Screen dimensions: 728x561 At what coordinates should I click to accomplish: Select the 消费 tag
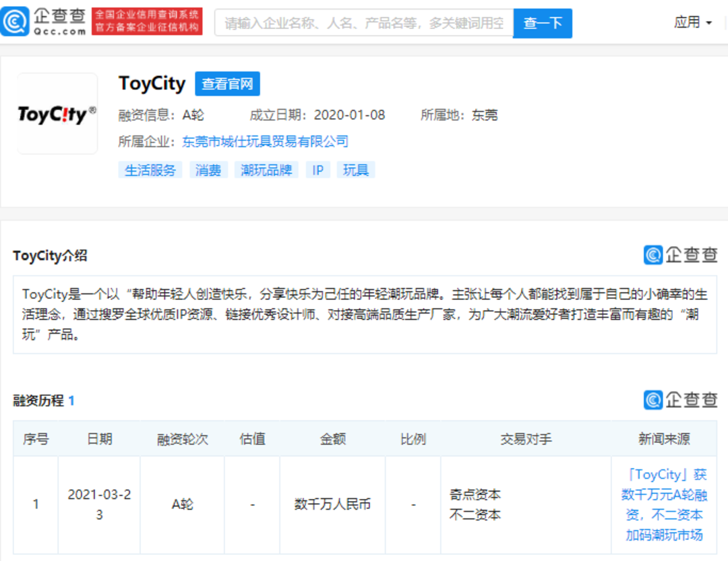coord(208,170)
